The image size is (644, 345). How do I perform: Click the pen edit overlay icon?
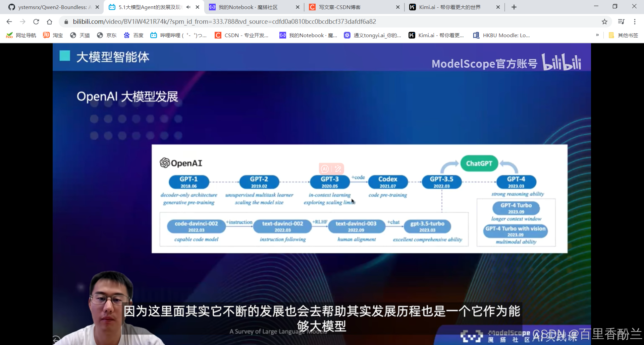338,169
